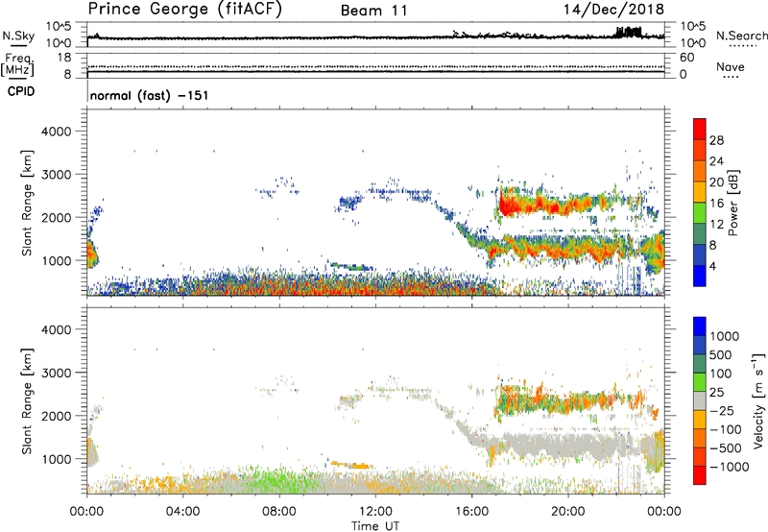The height and width of the screenshot is (532, 768).
Task: Select the 'Time UT' axis title
Action: click(375, 526)
